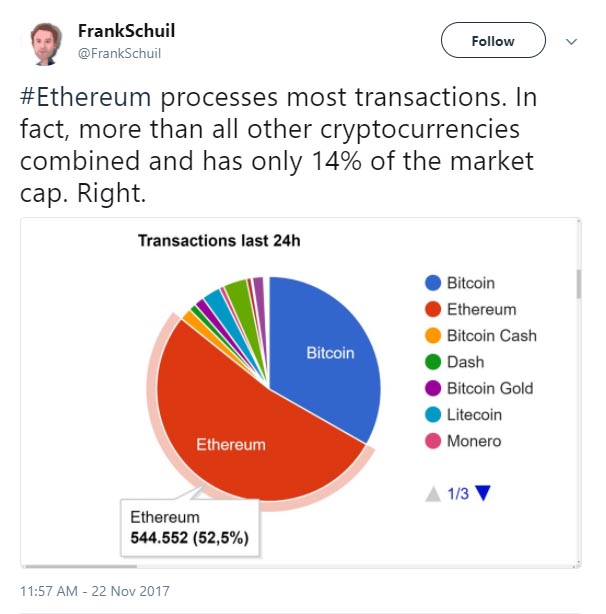The image size is (606, 614).
Task: Click the purple Bitcoin Gold legend dot
Action: tap(433, 388)
